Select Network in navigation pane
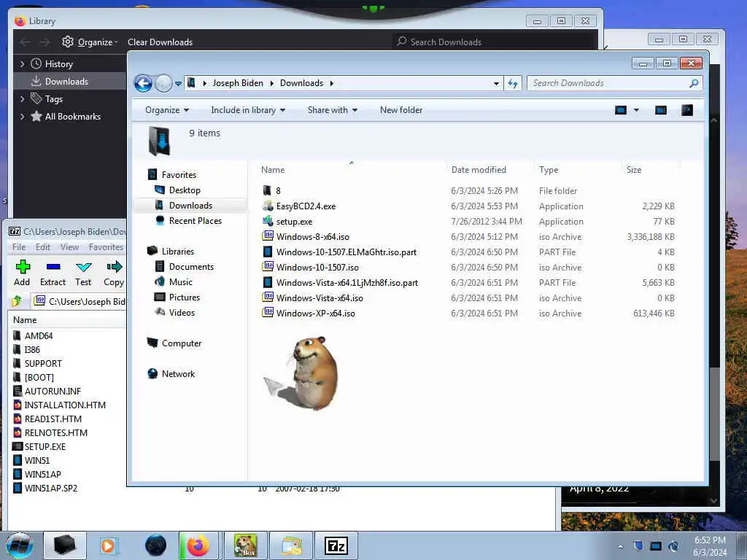 point(178,374)
